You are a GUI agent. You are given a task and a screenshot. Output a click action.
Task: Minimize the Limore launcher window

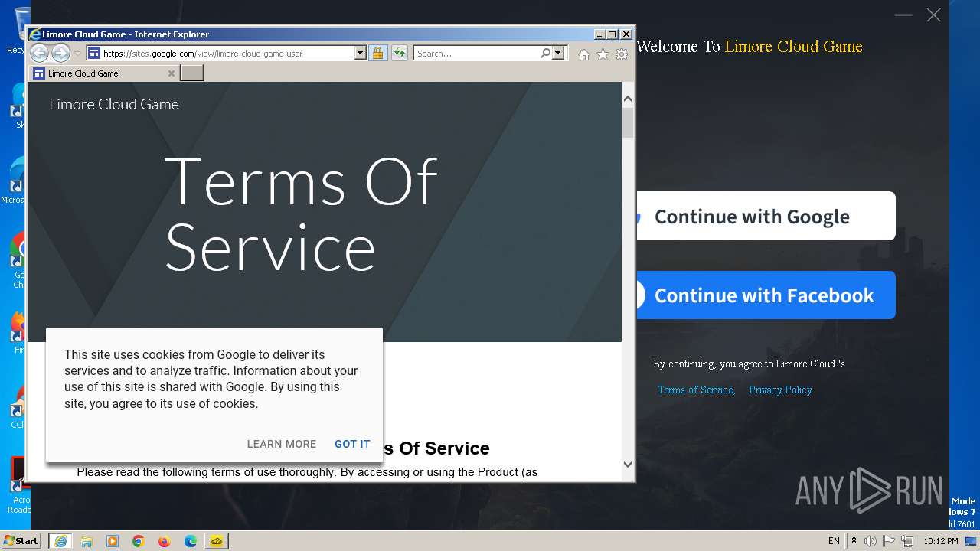tap(903, 15)
